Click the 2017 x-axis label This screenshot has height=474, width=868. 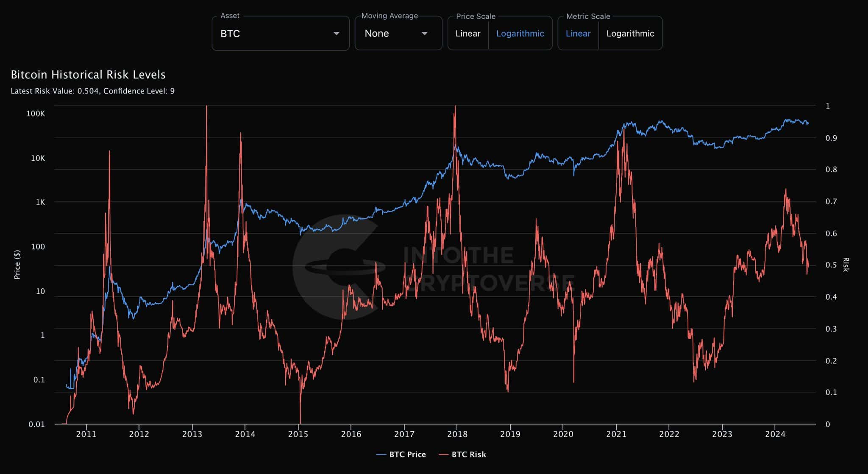tap(404, 434)
